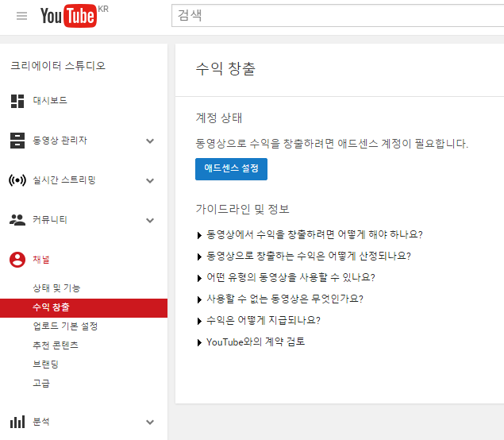Expand 'YouTube와의 계약 검토' item
Image resolution: width=504 pixels, height=440 pixels.
(254, 342)
